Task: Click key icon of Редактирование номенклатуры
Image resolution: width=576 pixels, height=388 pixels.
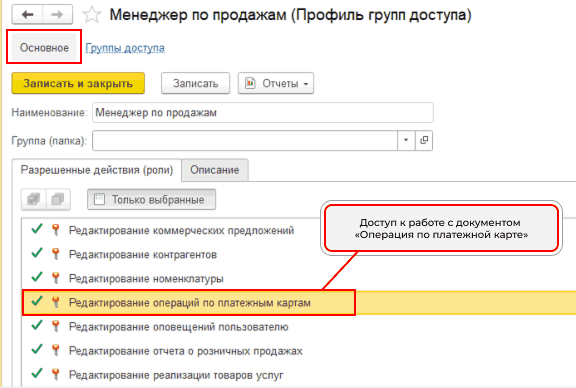Action: [x=55, y=278]
